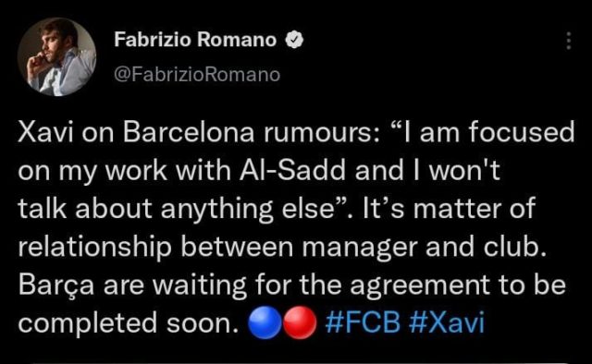This screenshot has height=364, width=592.
Task: Click the word "relationship" in the tweet
Action: point(94,249)
